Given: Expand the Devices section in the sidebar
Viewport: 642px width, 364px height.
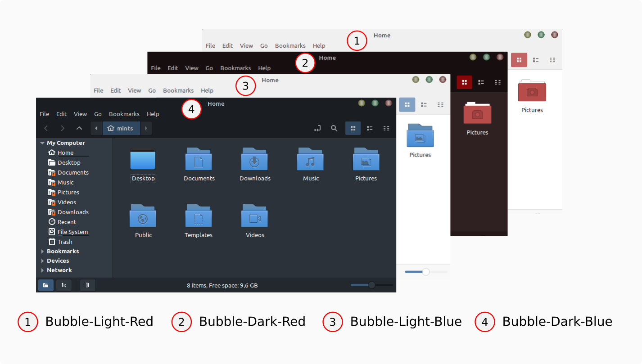Looking at the screenshot, I should click(x=43, y=261).
